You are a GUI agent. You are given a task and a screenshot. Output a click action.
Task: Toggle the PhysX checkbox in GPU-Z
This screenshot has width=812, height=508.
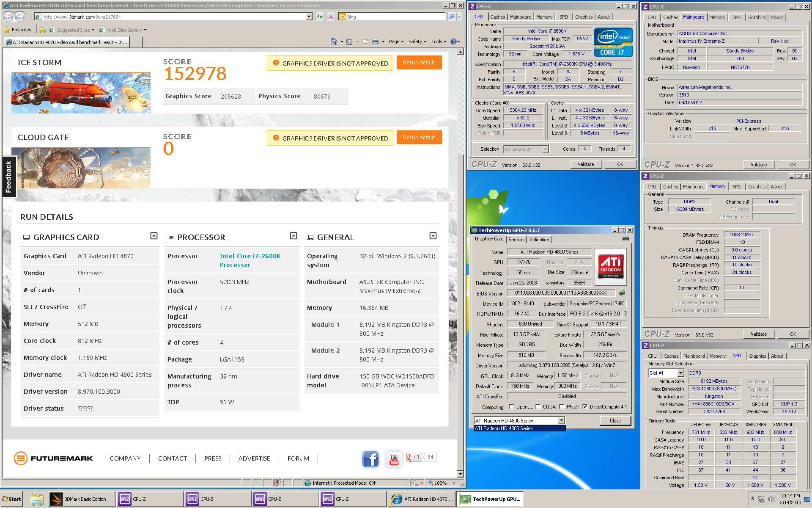tap(562, 406)
